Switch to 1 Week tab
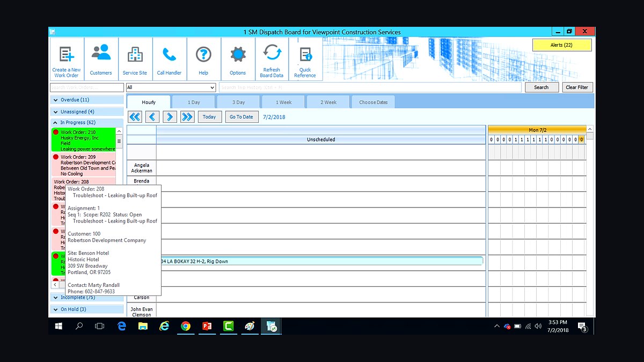 [284, 102]
